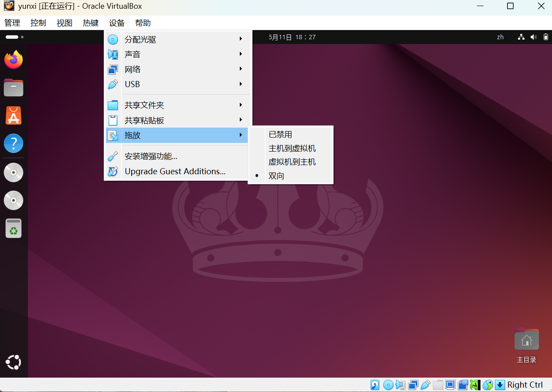Expand the 分配光驱 submenu
Image resolution: width=552 pixels, height=392 pixels.
[x=241, y=39]
